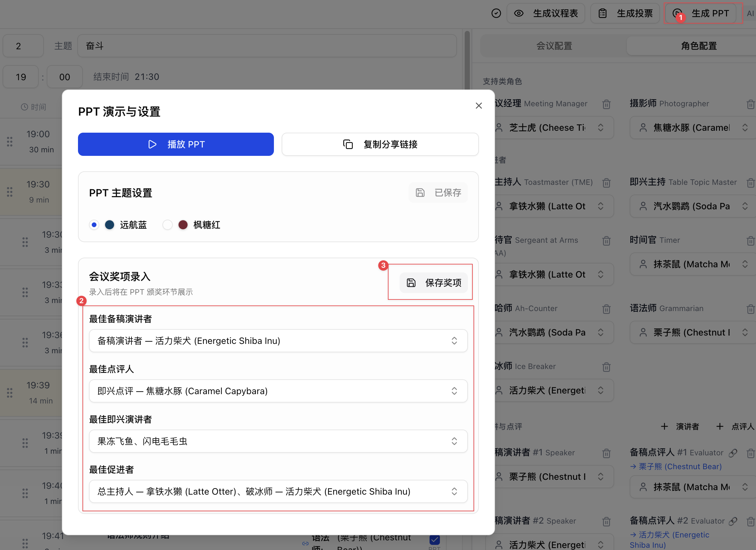756x550 pixels.
Task: Delete the Grammarian role
Action: pos(750,309)
